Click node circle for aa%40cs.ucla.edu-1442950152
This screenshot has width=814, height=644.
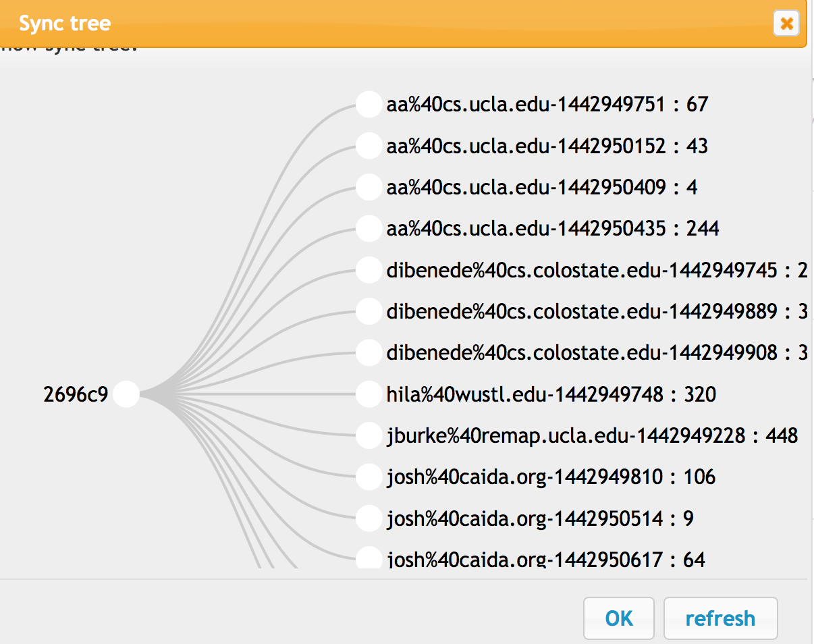point(369,146)
